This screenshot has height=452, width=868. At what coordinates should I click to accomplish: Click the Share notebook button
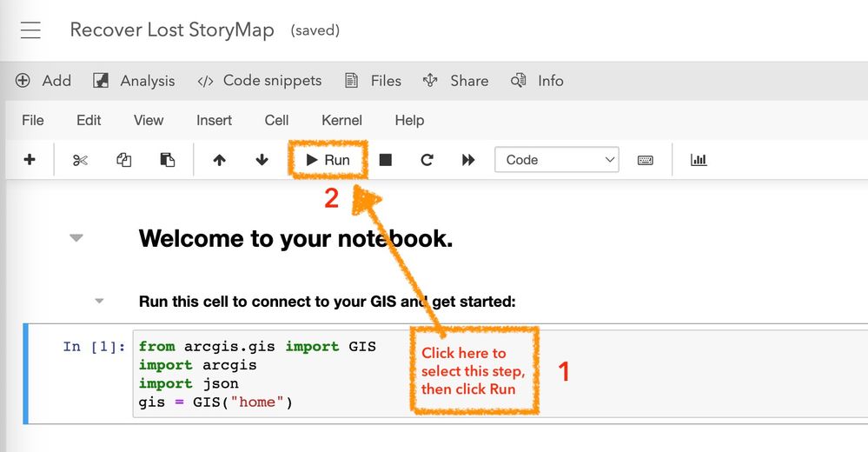coord(455,81)
